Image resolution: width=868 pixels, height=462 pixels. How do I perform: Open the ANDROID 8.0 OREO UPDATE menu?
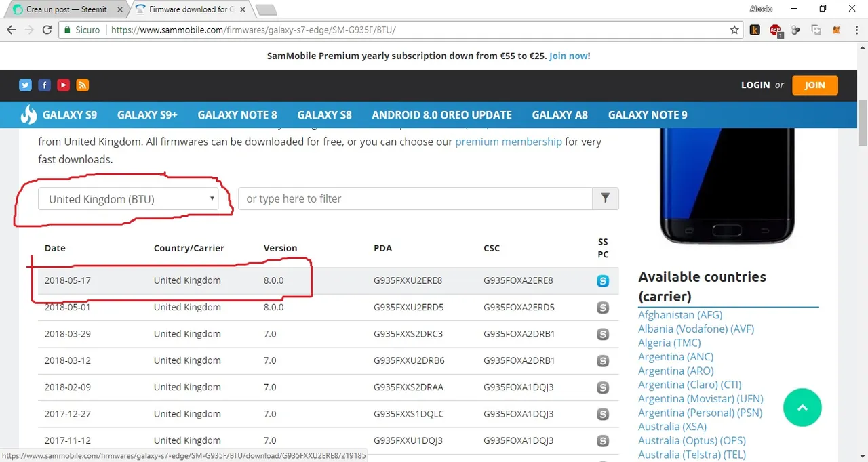pos(441,115)
